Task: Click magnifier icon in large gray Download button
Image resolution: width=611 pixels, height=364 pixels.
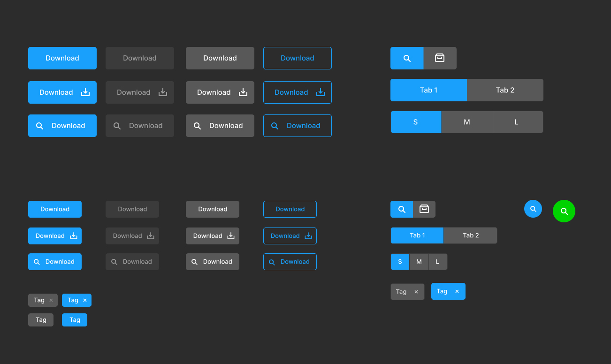Action: click(198, 126)
